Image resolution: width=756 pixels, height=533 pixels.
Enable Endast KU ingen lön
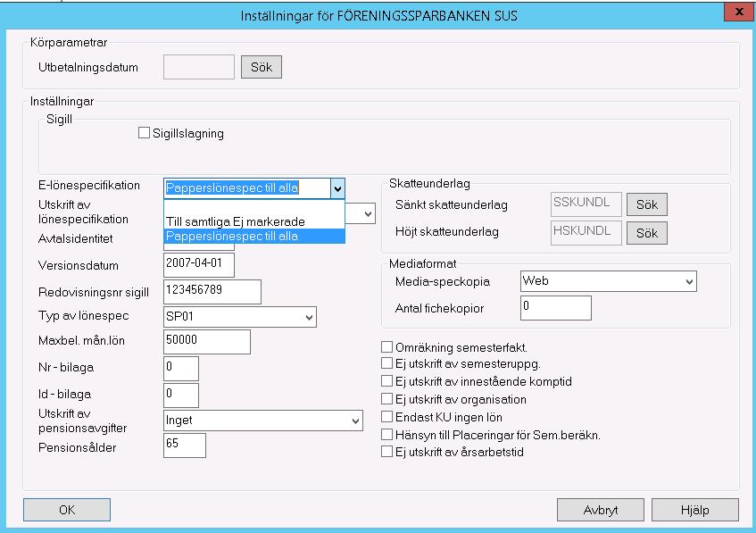click(x=386, y=417)
